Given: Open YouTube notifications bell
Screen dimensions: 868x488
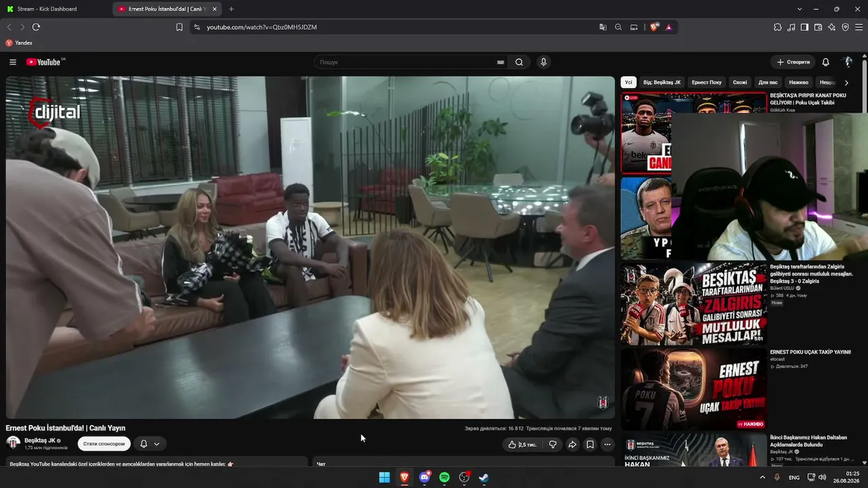Looking at the screenshot, I should coord(825,62).
